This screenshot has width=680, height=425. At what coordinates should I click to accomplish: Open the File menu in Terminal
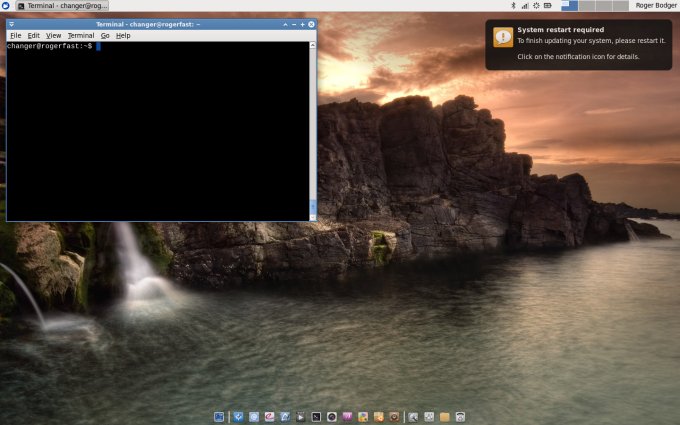[x=15, y=35]
